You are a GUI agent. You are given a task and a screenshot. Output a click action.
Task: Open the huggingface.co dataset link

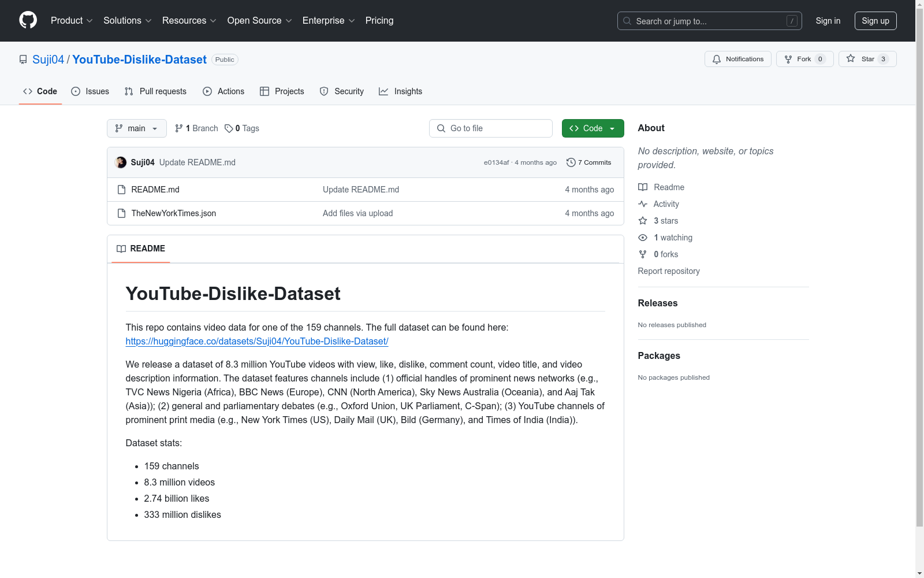click(257, 341)
